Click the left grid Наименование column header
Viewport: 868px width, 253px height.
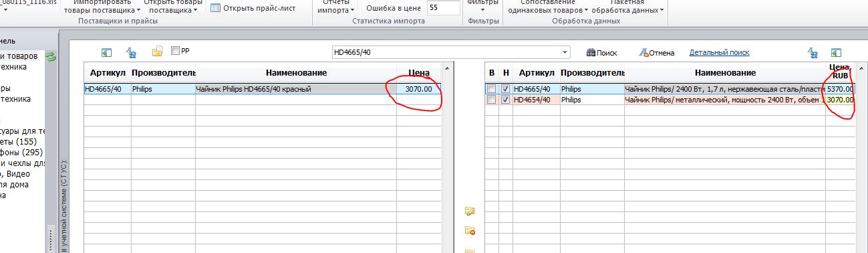point(295,72)
